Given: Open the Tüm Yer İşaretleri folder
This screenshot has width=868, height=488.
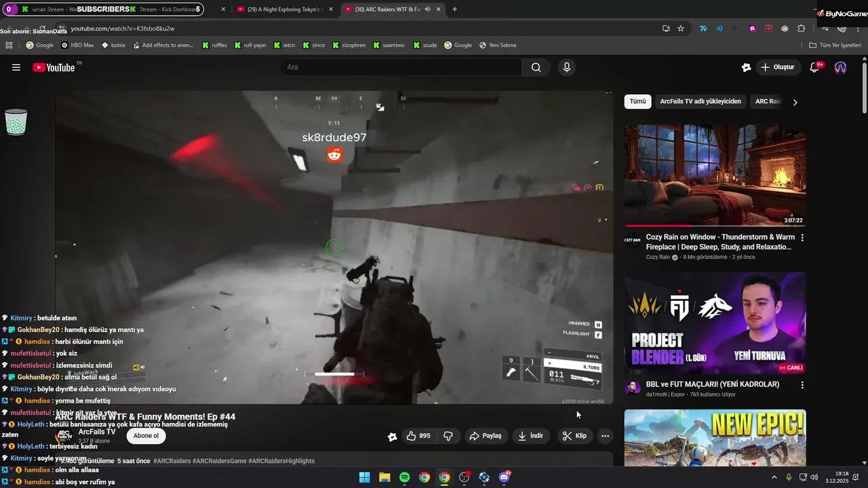Looking at the screenshot, I should click(835, 45).
